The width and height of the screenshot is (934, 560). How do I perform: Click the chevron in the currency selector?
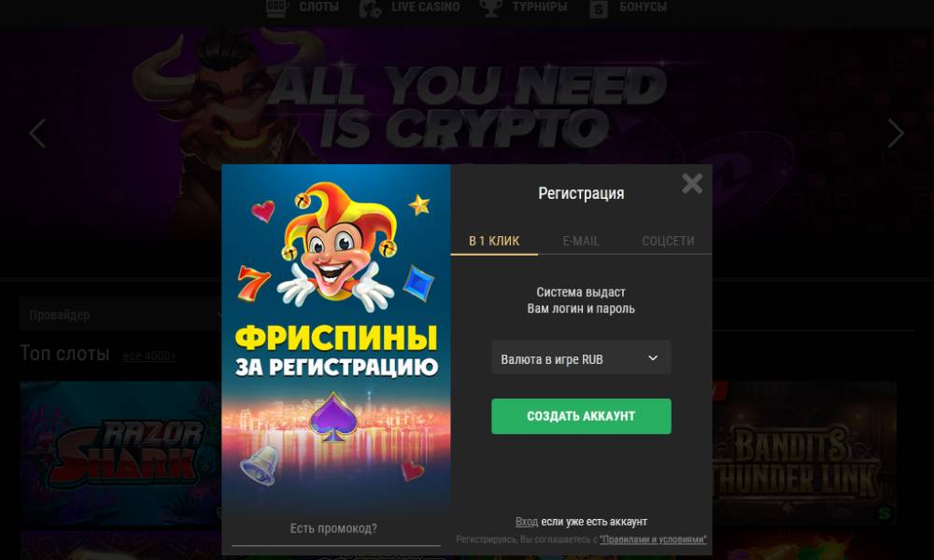click(653, 358)
